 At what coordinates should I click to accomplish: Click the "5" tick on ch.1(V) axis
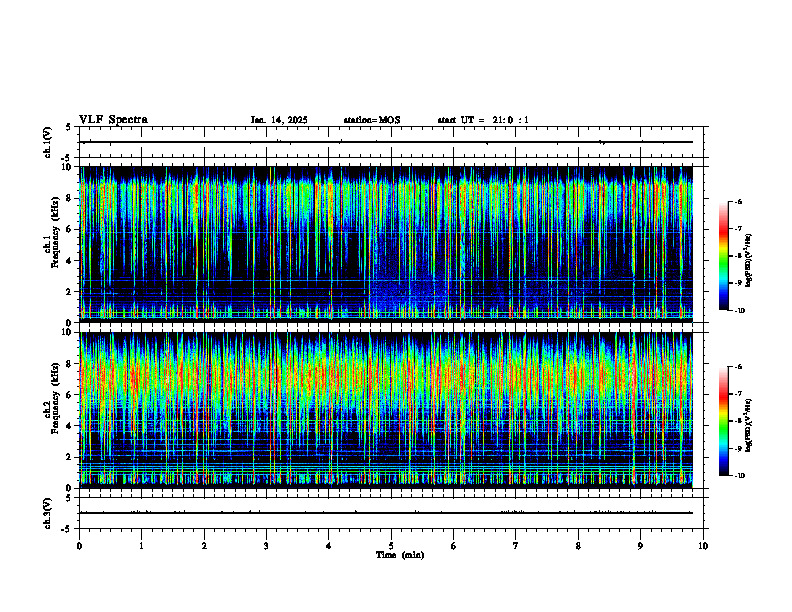(x=68, y=127)
